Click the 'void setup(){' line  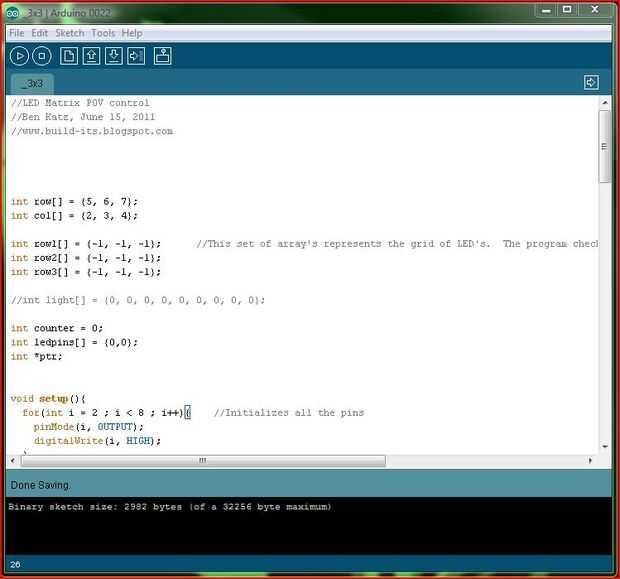[48, 399]
